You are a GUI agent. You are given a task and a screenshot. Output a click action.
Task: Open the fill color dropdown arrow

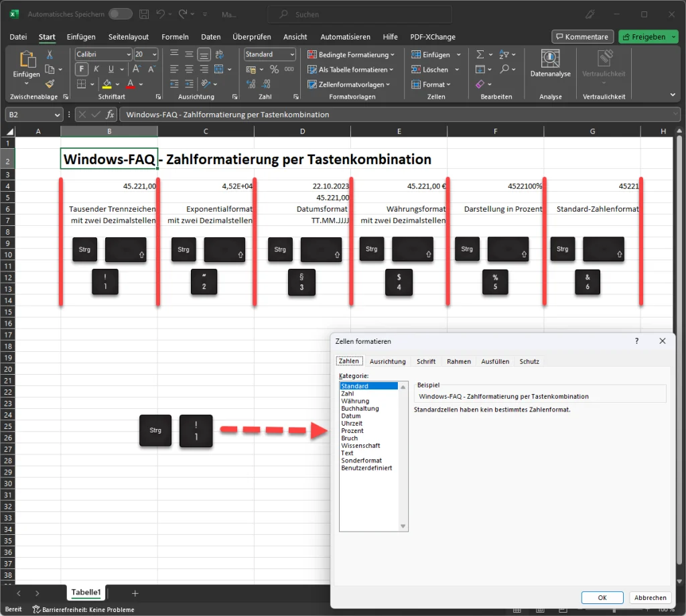[118, 84]
